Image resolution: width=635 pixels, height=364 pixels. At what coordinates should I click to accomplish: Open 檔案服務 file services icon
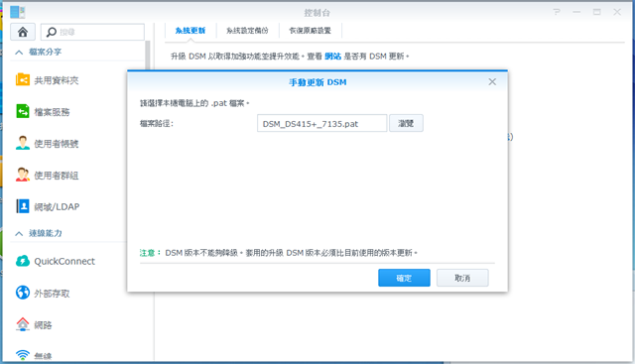(23, 111)
